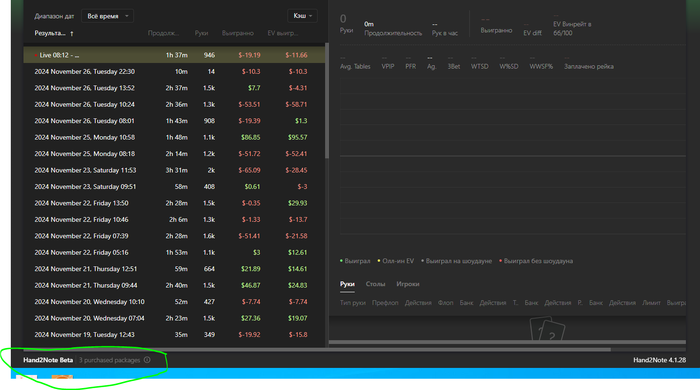The image size is (700, 390).
Task: Click the info icon beside purchased packages
Action: pos(147,360)
